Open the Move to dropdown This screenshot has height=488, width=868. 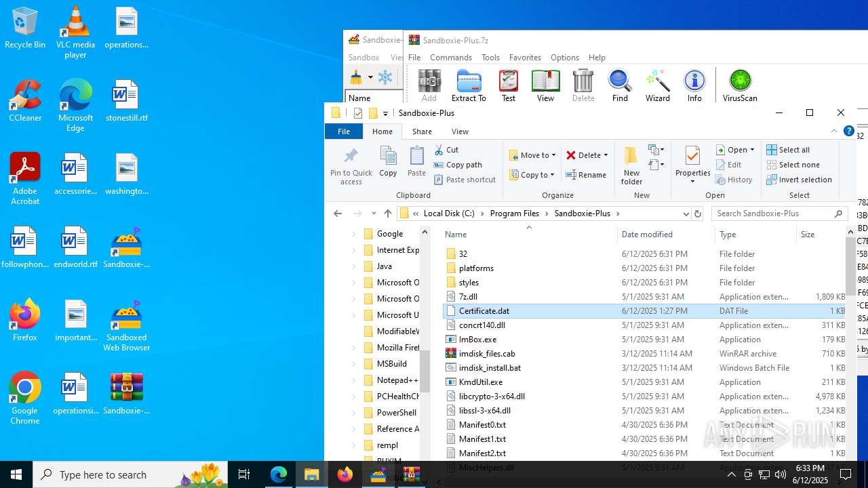[x=532, y=155]
